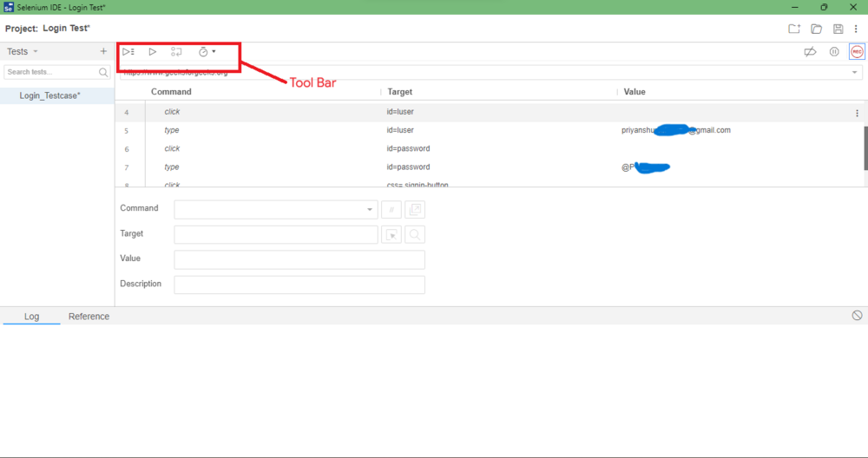The height and width of the screenshot is (458, 868).
Task: Clear log icon
Action: point(857,315)
